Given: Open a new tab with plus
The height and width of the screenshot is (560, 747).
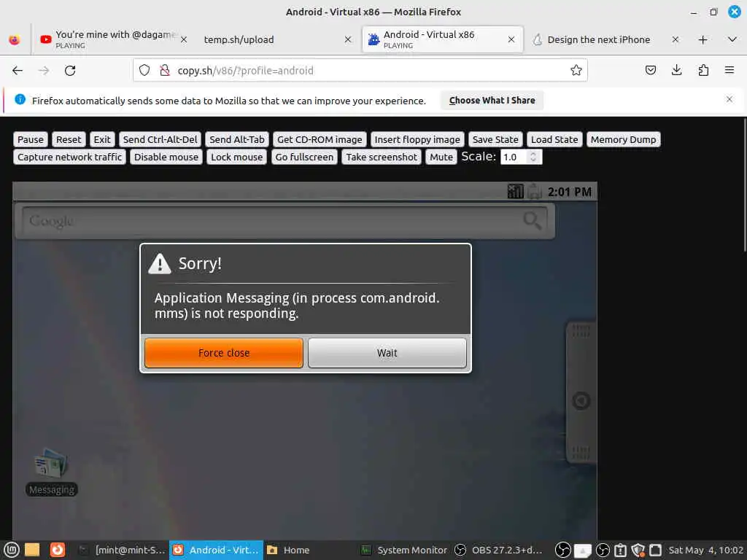Looking at the screenshot, I should (703, 39).
